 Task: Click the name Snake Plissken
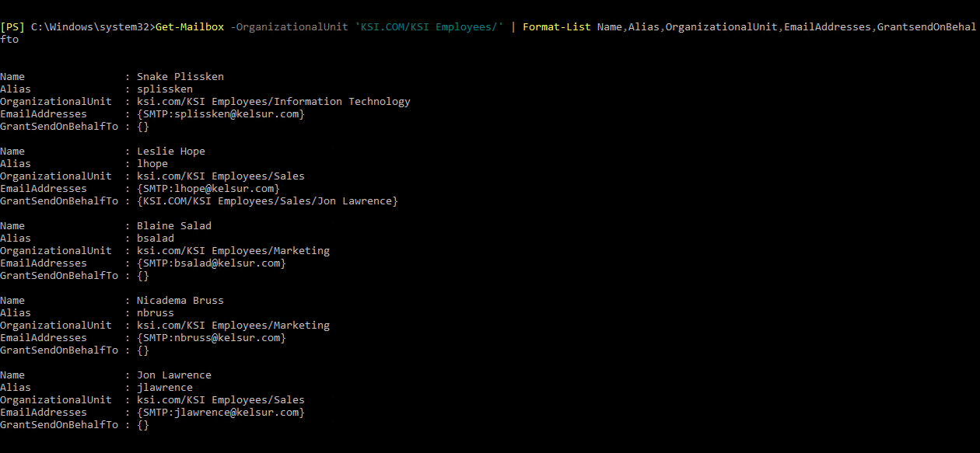[x=180, y=77]
